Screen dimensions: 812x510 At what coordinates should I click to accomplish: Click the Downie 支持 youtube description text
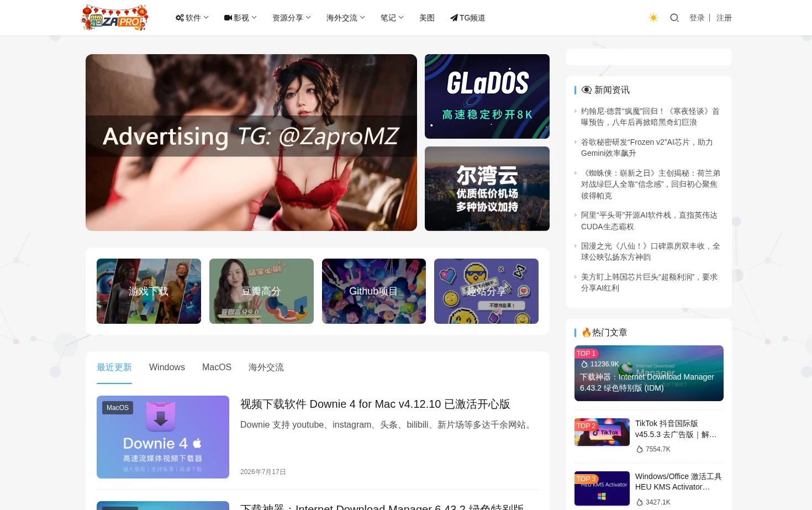[x=387, y=425]
